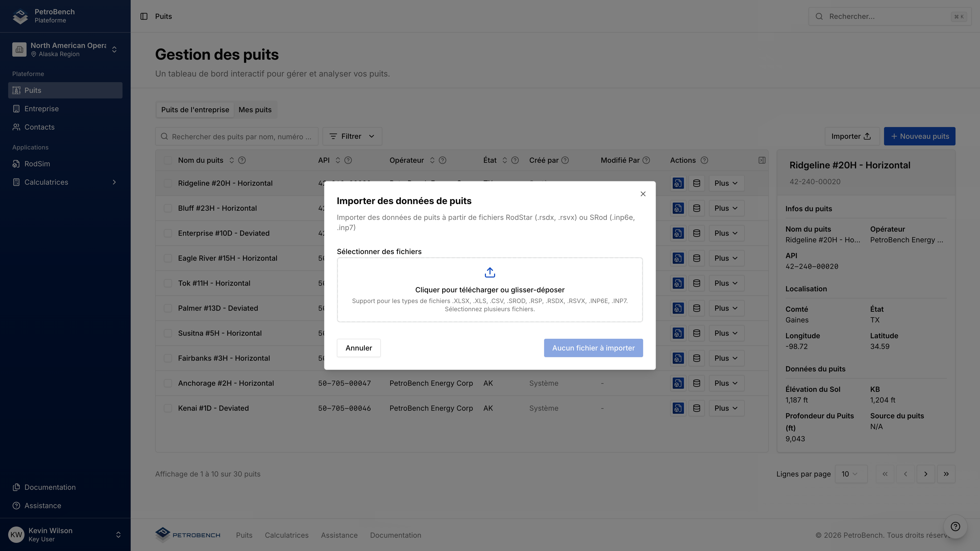Screen dimensions: 980x551
Task: Tick the Anchorage #2H row checkbox
Action: [168, 383]
